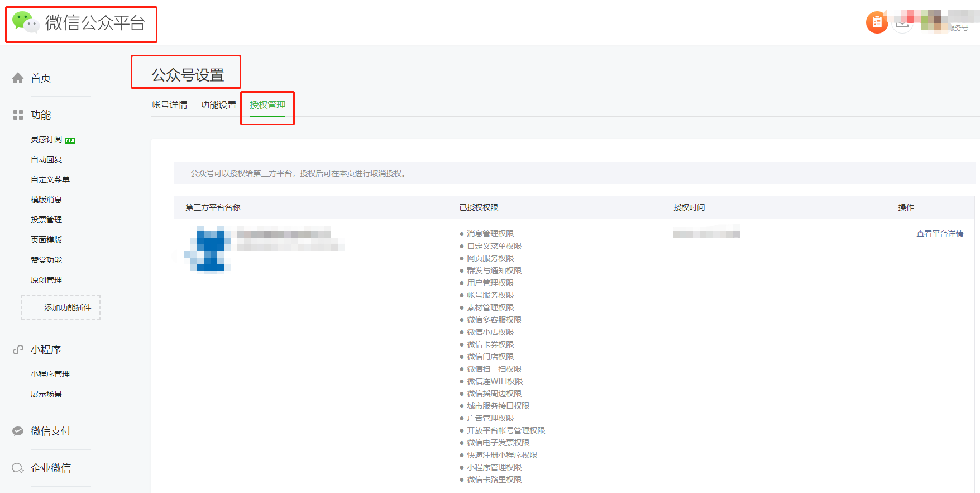The width and height of the screenshot is (980, 493).
Task: Click 首页 sidebar label
Action: (41, 78)
